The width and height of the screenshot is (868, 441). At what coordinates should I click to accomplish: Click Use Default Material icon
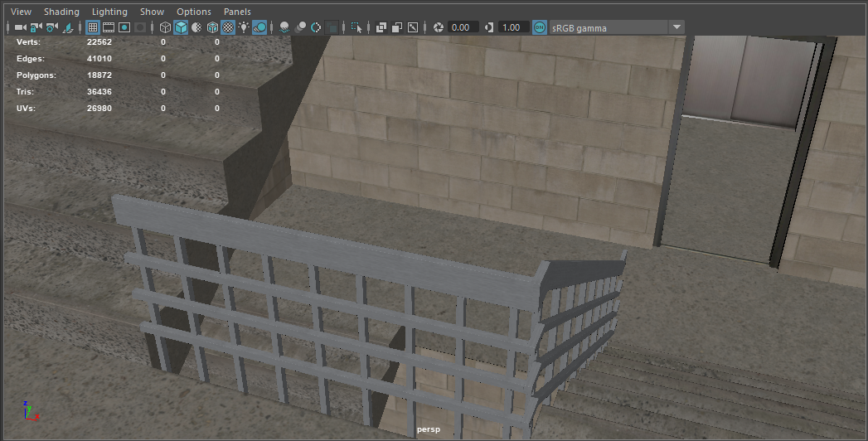196,27
